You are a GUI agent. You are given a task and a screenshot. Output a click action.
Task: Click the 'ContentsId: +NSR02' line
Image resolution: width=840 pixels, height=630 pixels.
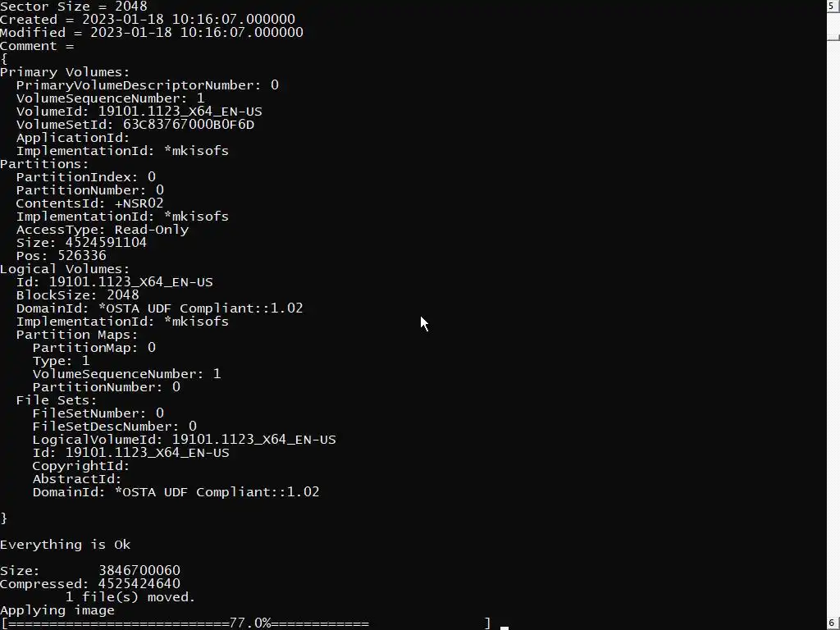point(89,203)
